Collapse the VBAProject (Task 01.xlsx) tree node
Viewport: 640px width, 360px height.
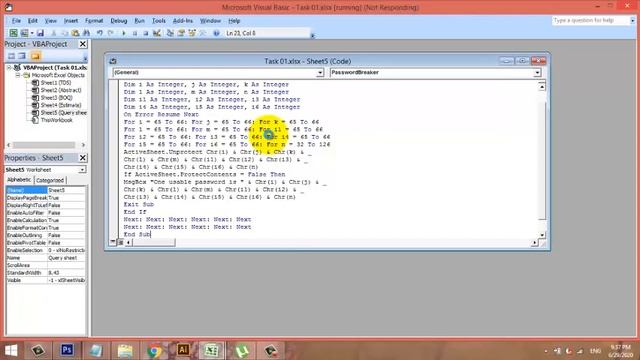[9, 68]
